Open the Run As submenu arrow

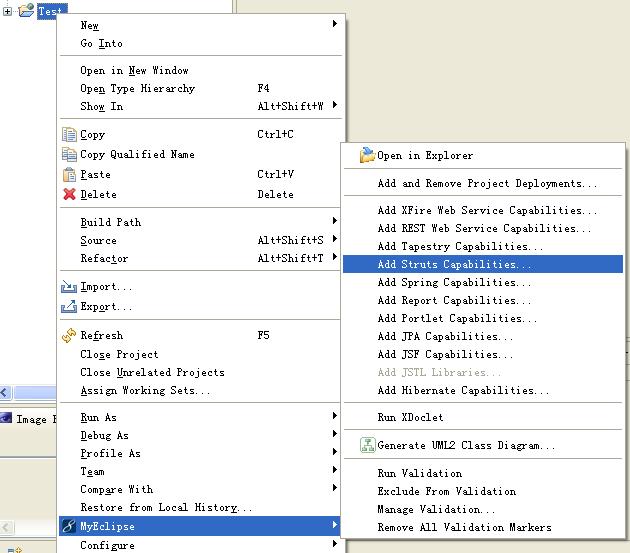(335, 416)
